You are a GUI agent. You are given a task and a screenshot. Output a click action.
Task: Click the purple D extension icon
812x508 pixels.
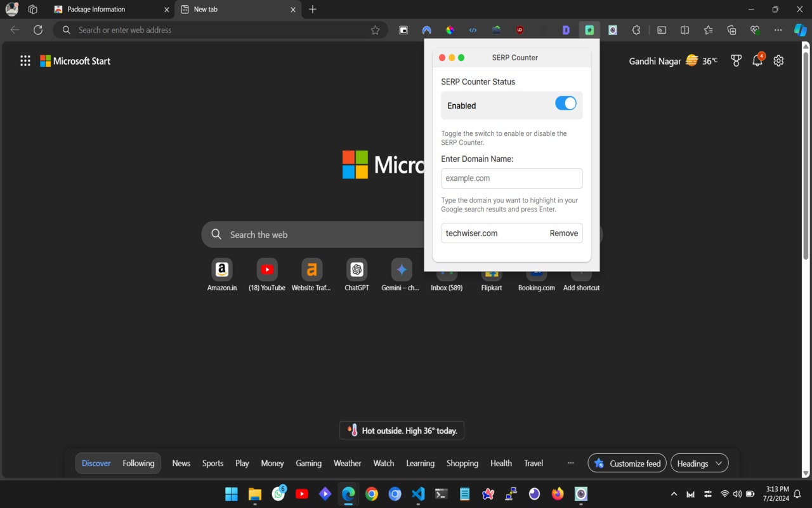(566, 30)
